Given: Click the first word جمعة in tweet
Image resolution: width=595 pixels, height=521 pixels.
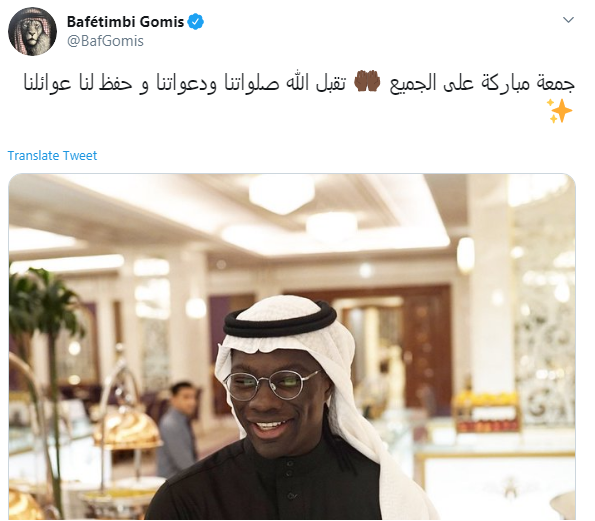Looking at the screenshot, I should coord(557,83).
